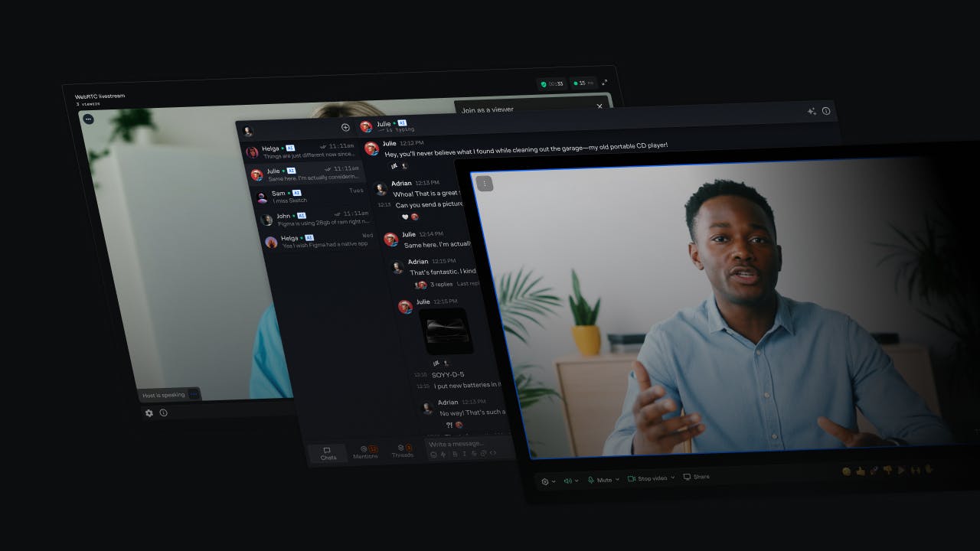
Task: Open Sam conversation saying I miss Switch
Action: (310, 197)
